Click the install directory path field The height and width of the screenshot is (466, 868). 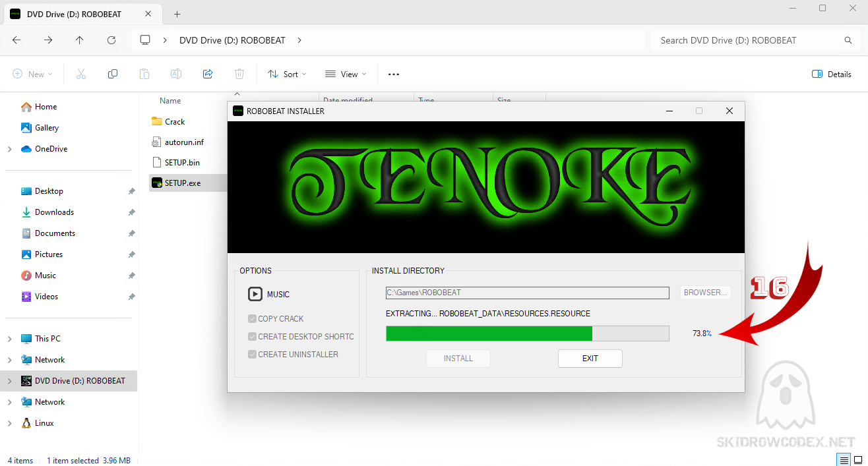[528, 293]
